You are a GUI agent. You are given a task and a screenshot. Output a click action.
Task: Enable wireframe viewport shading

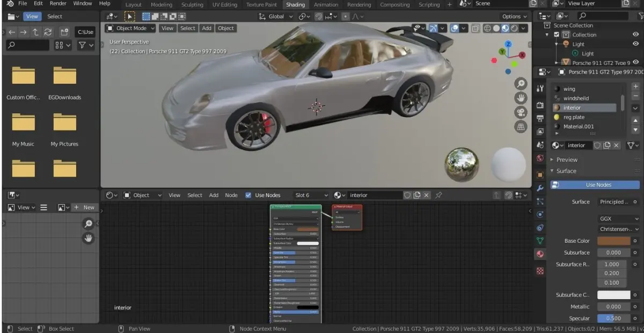[x=487, y=28]
